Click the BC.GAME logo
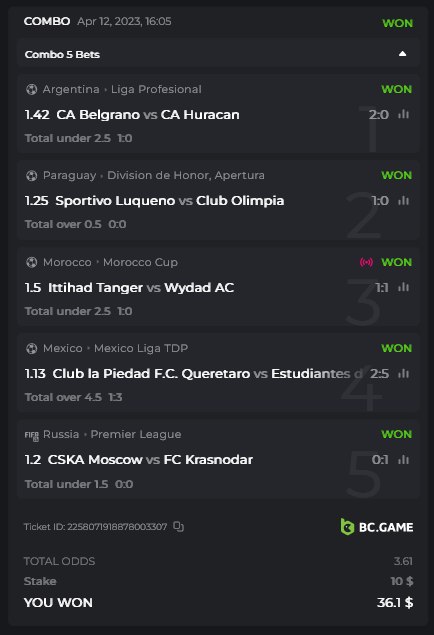Viewport: 434px width, 635px height. 377,527
